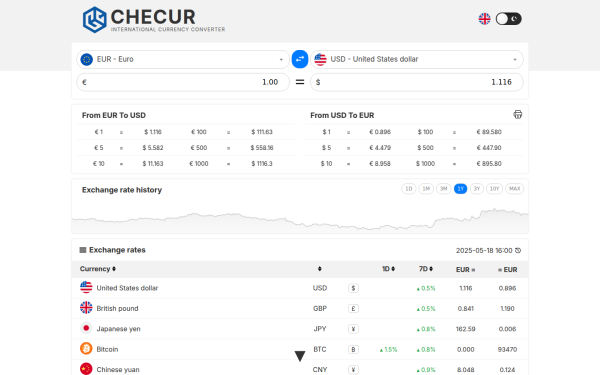Image resolution: width=600 pixels, height=375 pixels.
Task: Click the 2025-05-18 16:00 timestamp
Action: [484, 251]
